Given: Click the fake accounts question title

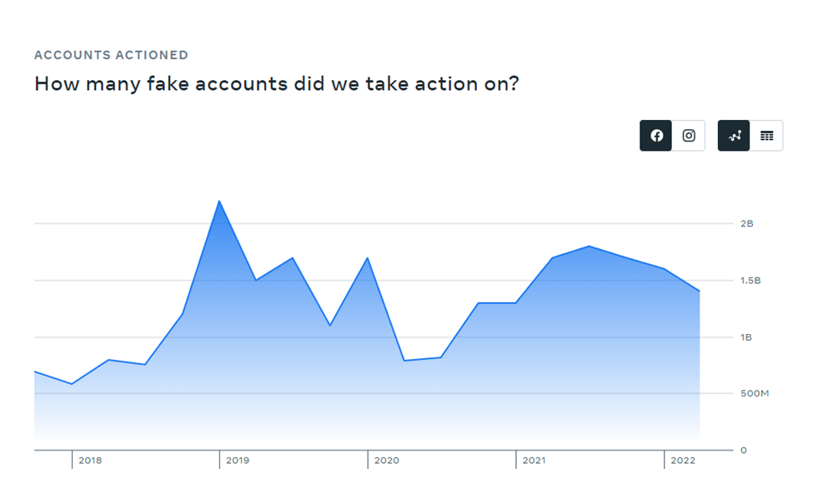Looking at the screenshot, I should pyautogui.click(x=276, y=83).
